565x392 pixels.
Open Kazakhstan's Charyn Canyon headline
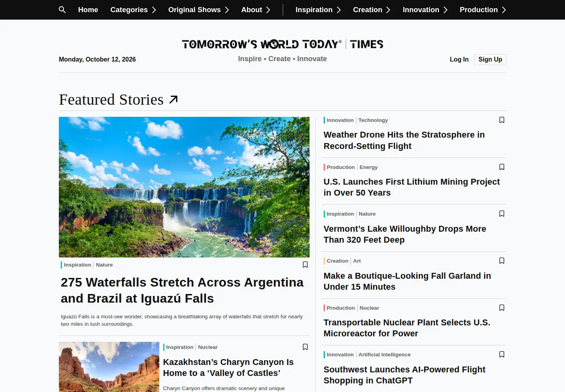tap(228, 367)
